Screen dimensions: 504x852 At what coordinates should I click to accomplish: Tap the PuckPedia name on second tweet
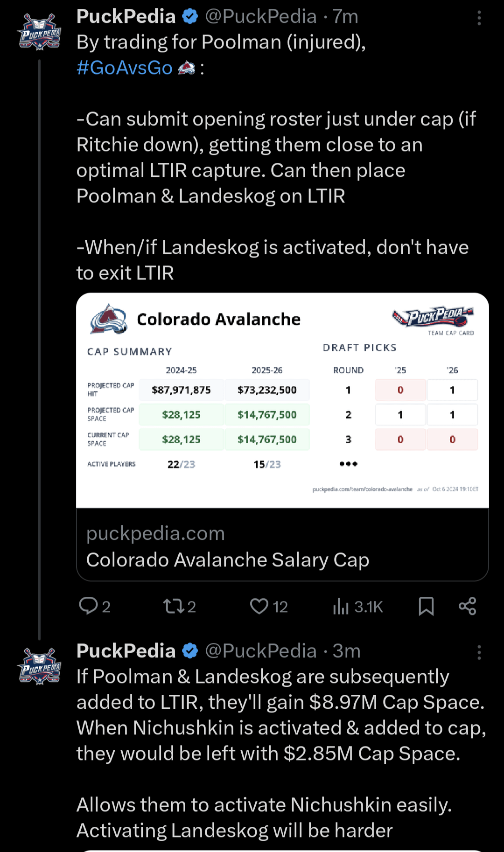[x=126, y=651]
